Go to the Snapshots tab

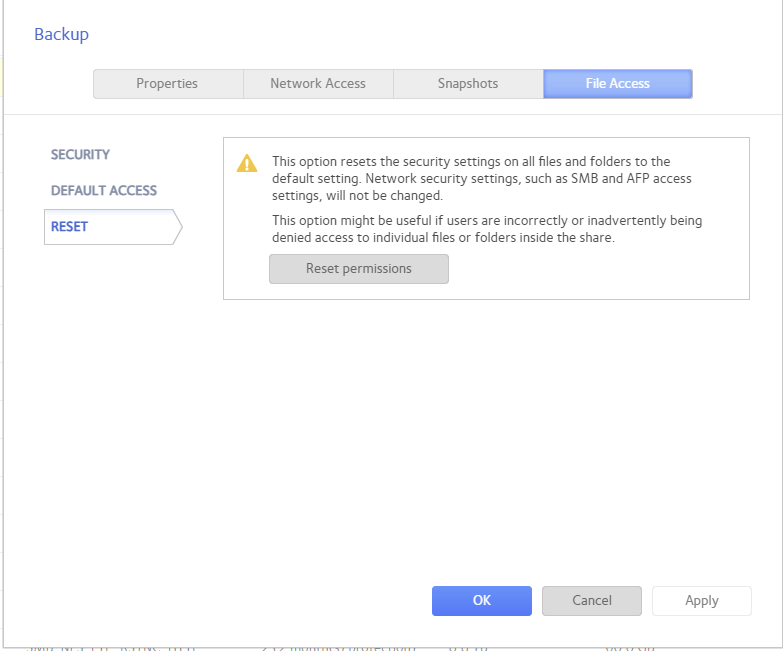[x=468, y=84]
